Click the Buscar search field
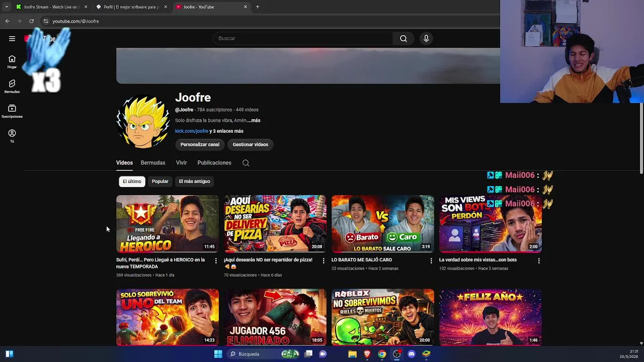 click(303, 38)
